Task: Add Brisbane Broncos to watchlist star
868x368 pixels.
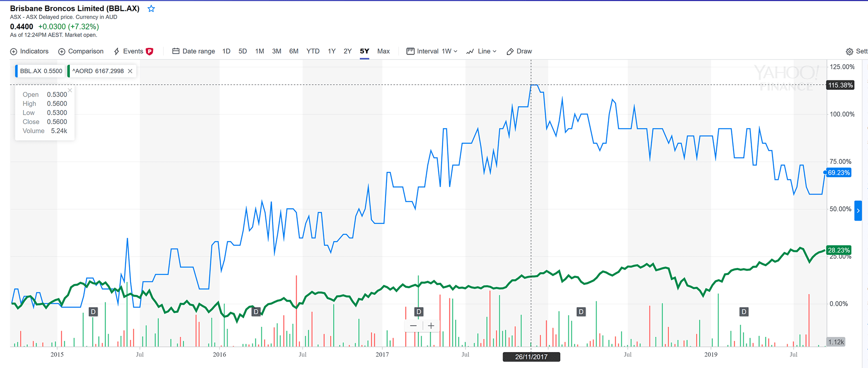Action: pyautogui.click(x=151, y=8)
